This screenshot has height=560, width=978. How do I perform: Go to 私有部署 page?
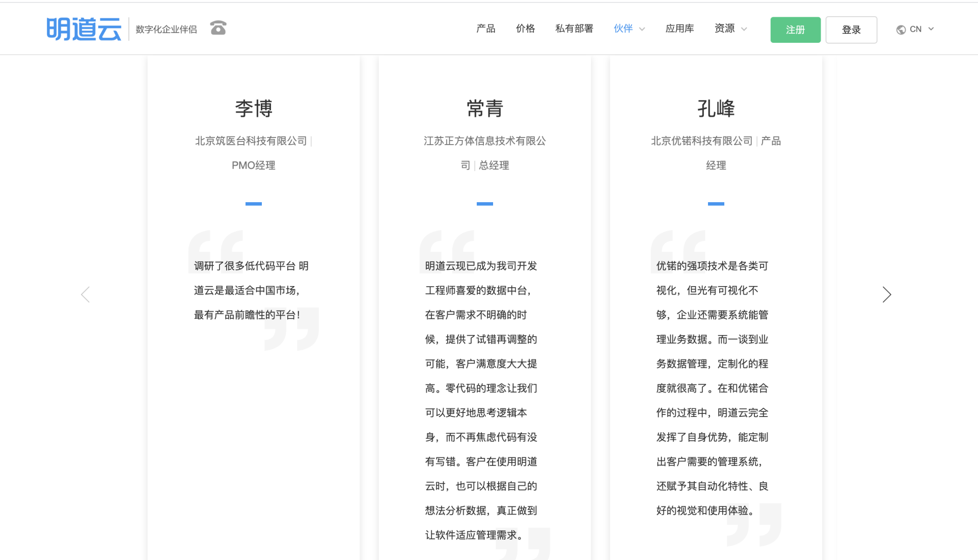click(x=574, y=29)
